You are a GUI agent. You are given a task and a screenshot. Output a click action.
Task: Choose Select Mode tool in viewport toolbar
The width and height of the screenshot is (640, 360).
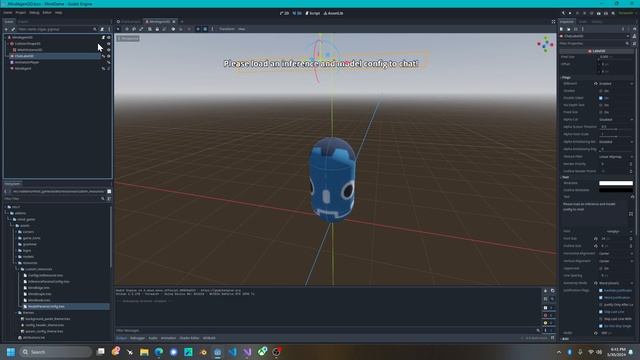[x=118, y=29]
